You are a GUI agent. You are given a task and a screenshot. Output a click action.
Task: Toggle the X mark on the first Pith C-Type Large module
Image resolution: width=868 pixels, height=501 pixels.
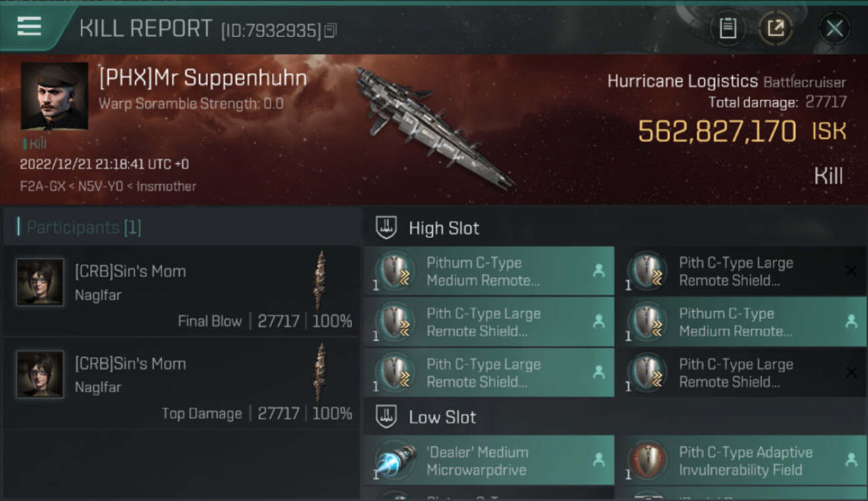point(851,271)
